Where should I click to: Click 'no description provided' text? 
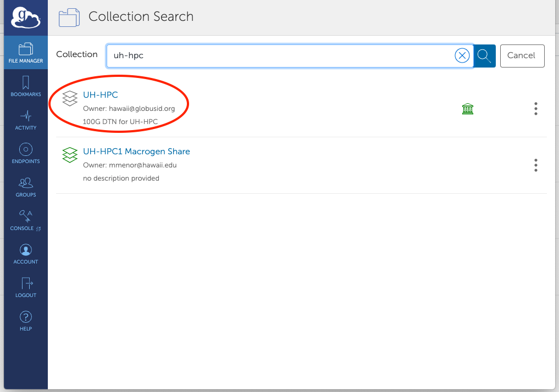coord(121,178)
